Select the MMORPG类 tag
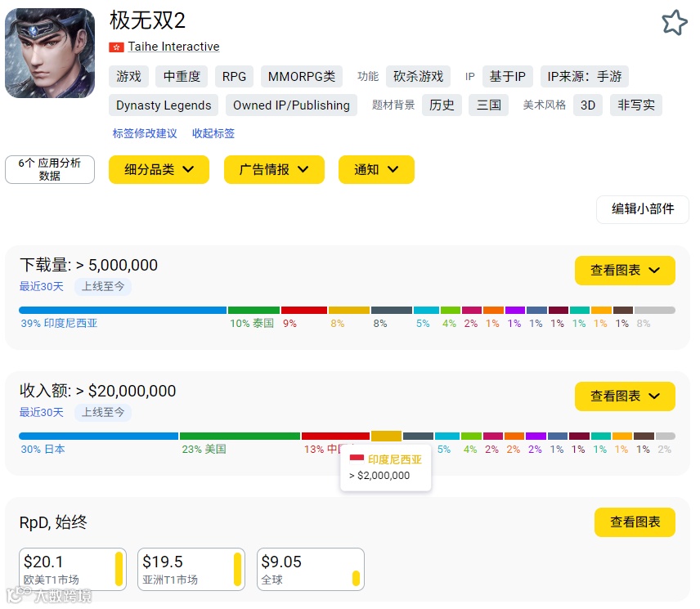Image resolution: width=700 pixels, height=609 pixels. coord(301,76)
